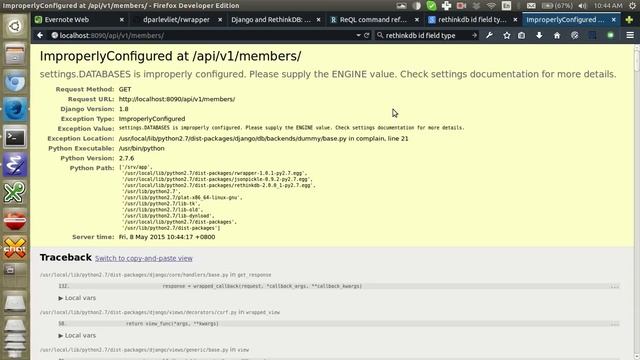The width and height of the screenshot is (640, 360).
Task: Click the page heading ImproperlyConfigured at /api/v1/members/
Action: click(170, 56)
